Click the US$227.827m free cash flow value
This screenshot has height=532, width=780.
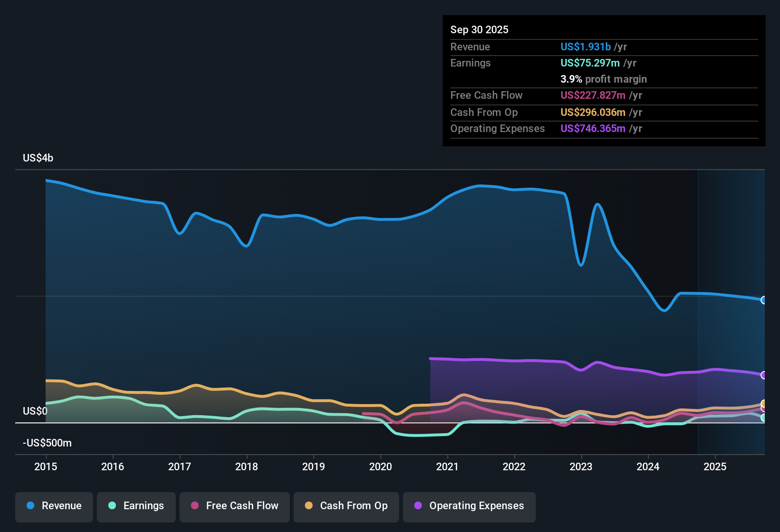point(593,95)
